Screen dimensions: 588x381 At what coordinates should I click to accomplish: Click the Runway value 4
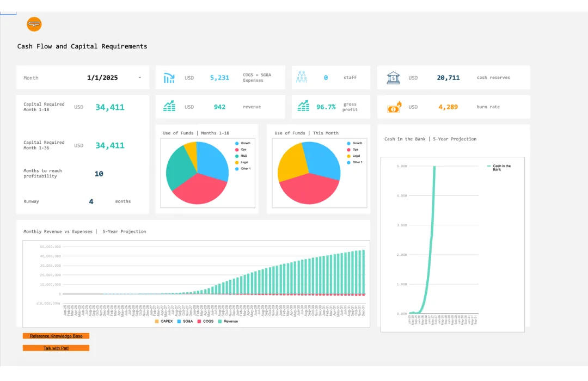(91, 202)
